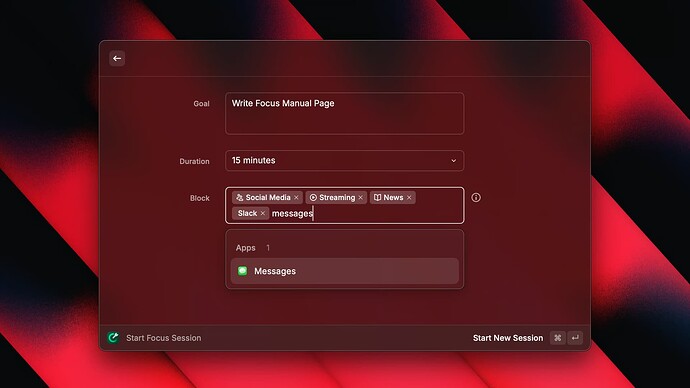The height and width of the screenshot is (388, 690).
Task: Click the Duration dropdown chevron arrow
Action: click(453, 161)
